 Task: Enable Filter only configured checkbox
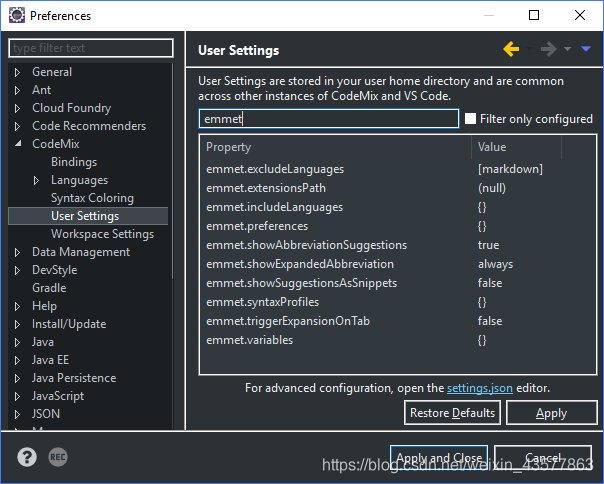click(x=470, y=119)
